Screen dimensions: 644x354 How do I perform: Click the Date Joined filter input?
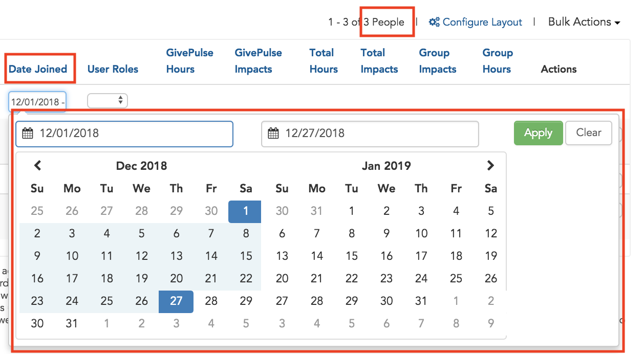pyautogui.click(x=37, y=101)
